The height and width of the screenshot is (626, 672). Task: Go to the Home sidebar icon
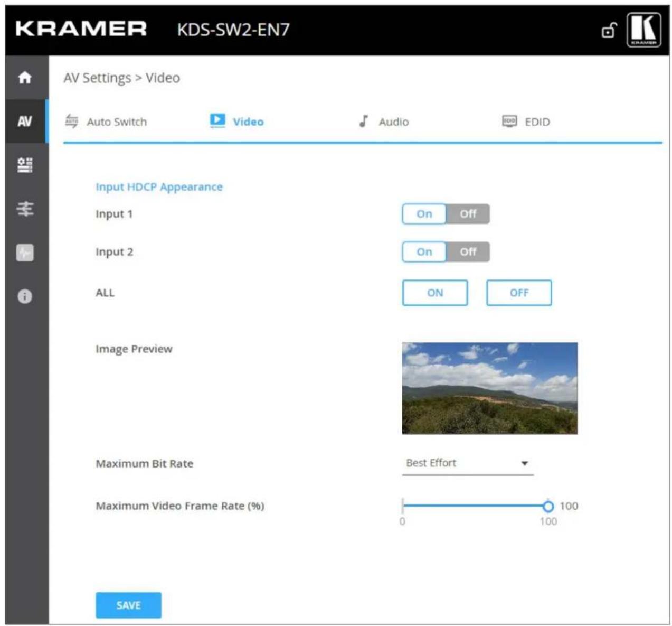(25, 78)
